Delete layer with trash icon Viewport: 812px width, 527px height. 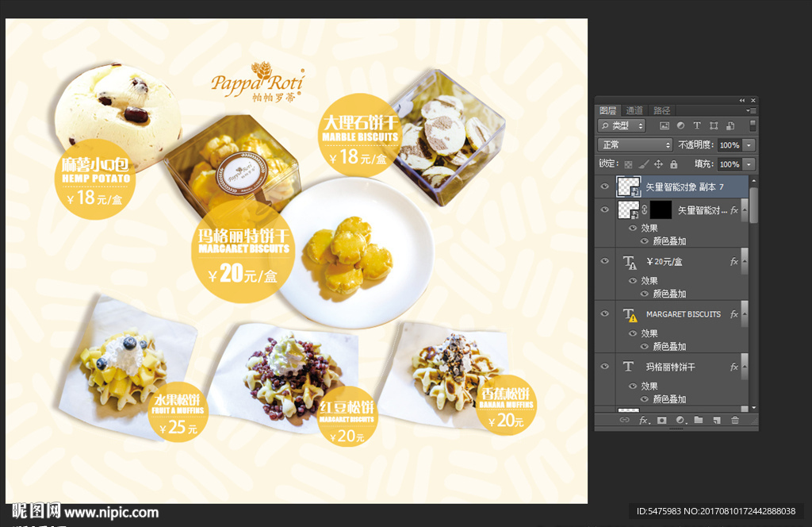(735, 421)
